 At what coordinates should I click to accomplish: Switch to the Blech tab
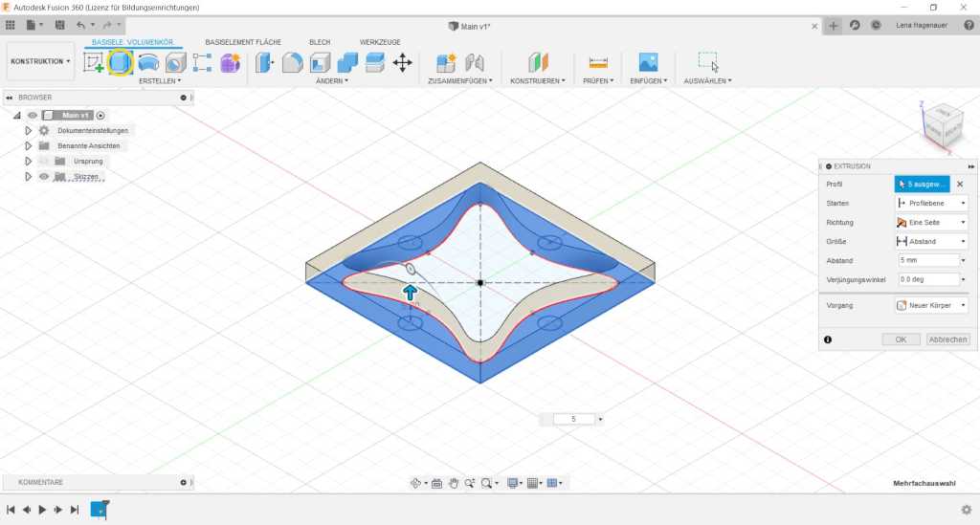320,42
